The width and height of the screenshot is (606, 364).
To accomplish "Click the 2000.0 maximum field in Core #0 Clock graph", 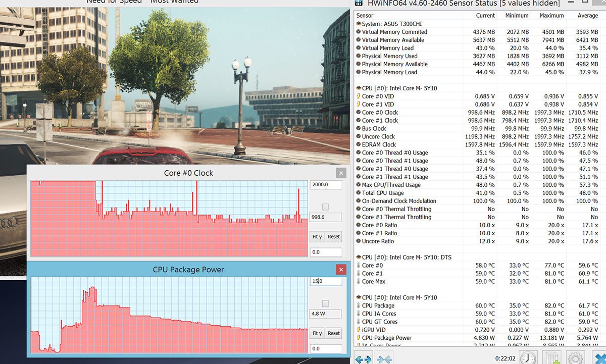I will click(326, 185).
